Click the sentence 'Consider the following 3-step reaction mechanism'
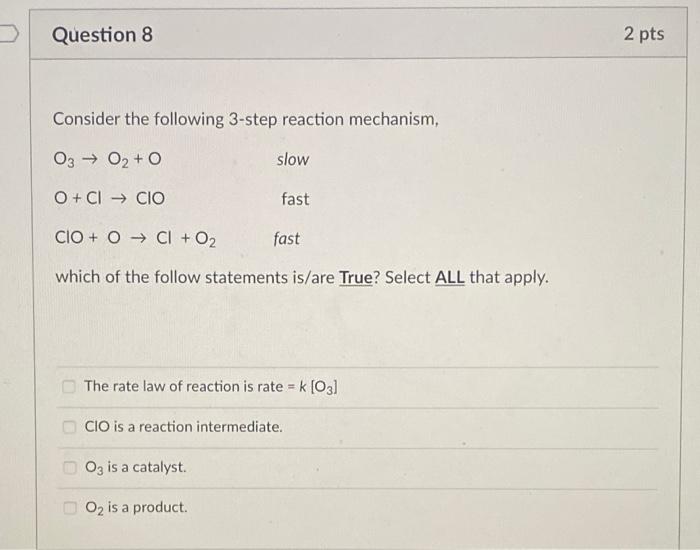The image size is (700, 550). [x=246, y=119]
